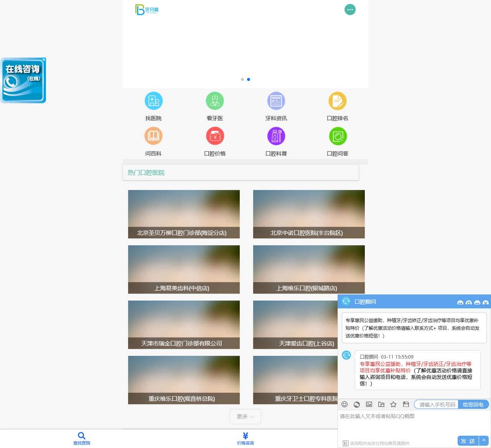
Task: Open the 问百科 encyclopedia icon
Action: pyautogui.click(x=153, y=136)
